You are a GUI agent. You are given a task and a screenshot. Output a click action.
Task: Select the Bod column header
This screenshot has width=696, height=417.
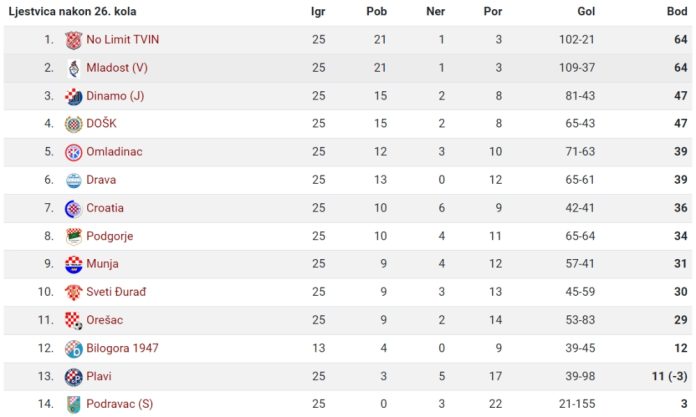tap(677, 12)
